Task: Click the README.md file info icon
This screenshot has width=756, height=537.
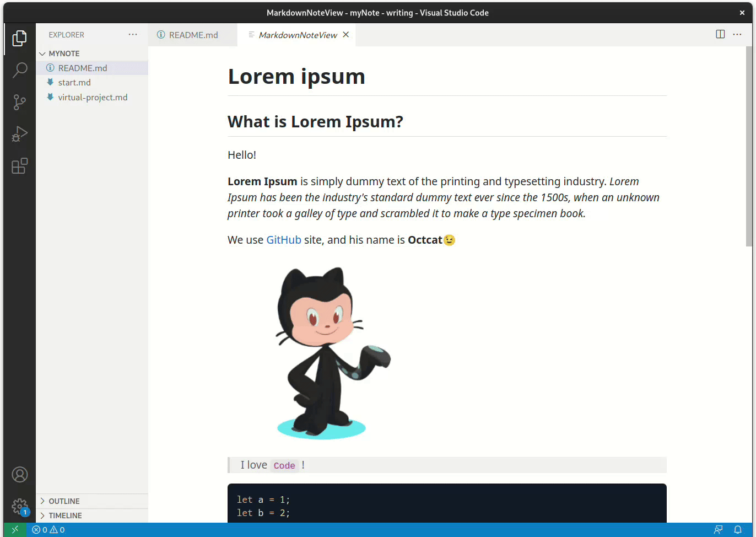Action: 50,68
